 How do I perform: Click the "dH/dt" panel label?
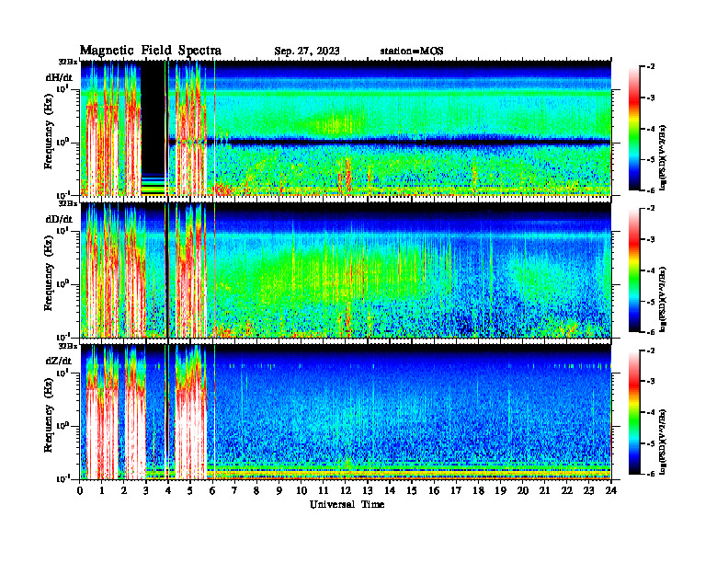[59, 77]
